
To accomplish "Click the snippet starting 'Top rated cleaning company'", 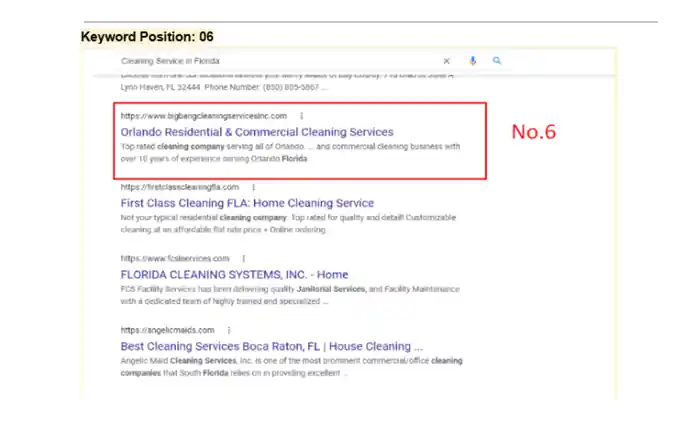I will tap(290, 153).
